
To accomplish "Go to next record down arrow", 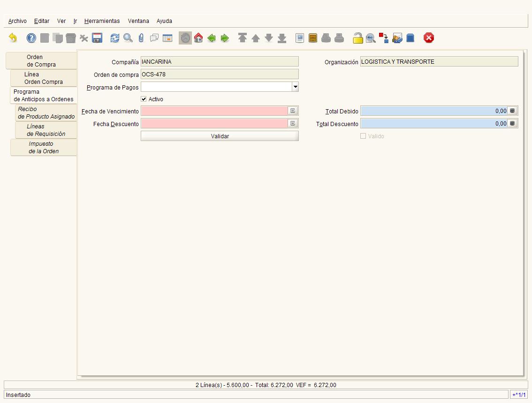I will (x=269, y=37).
